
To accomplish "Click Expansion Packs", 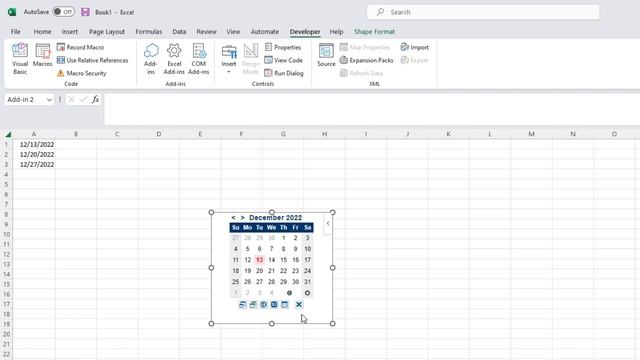I will [367, 60].
